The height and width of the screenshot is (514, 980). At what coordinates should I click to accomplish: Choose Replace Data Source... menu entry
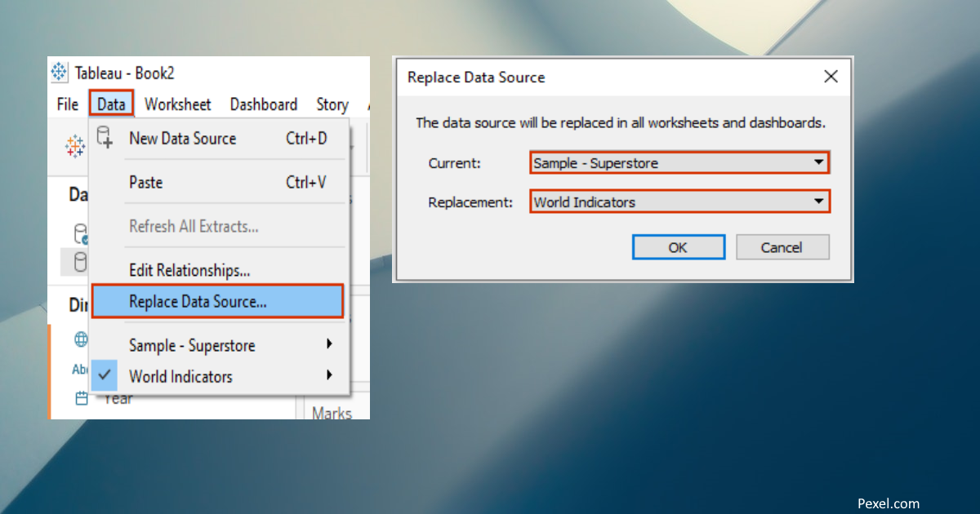pyautogui.click(x=218, y=301)
